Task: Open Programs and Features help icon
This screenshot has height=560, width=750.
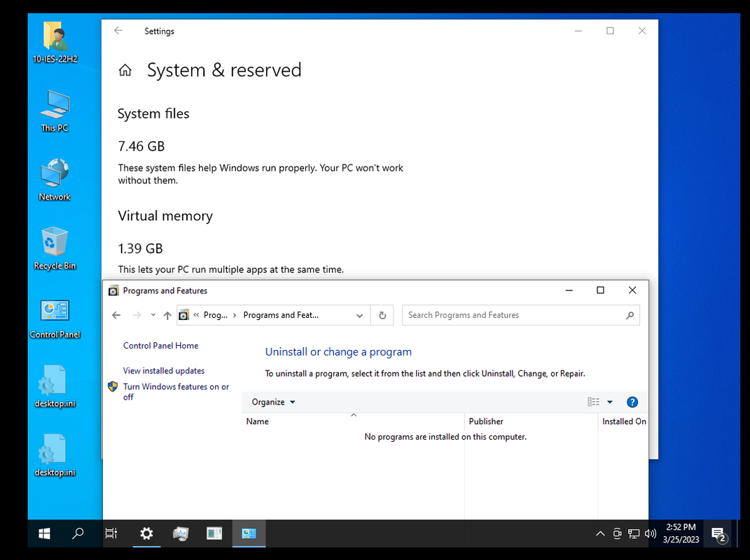Action: [x=632, y=402]
